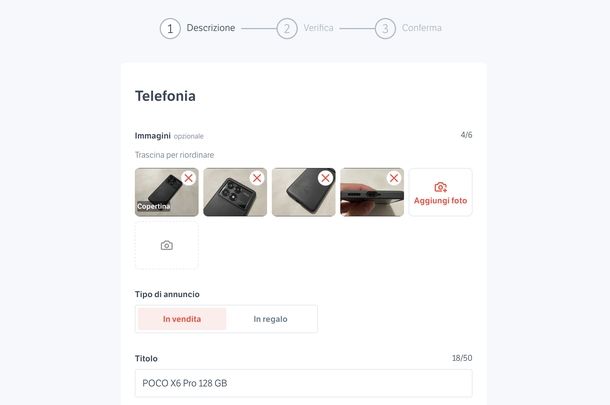Go to the Conferma step
This screenshot has height=405, width=610.
coord(422,28)
